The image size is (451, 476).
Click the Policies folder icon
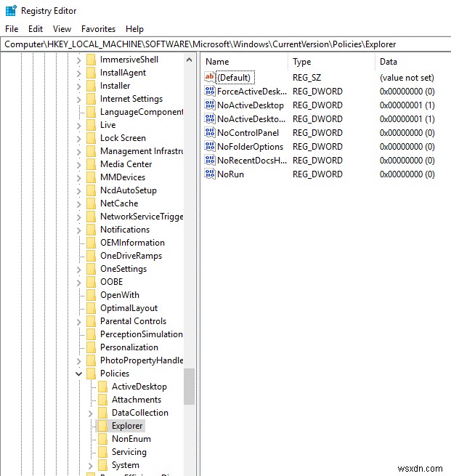92,373
